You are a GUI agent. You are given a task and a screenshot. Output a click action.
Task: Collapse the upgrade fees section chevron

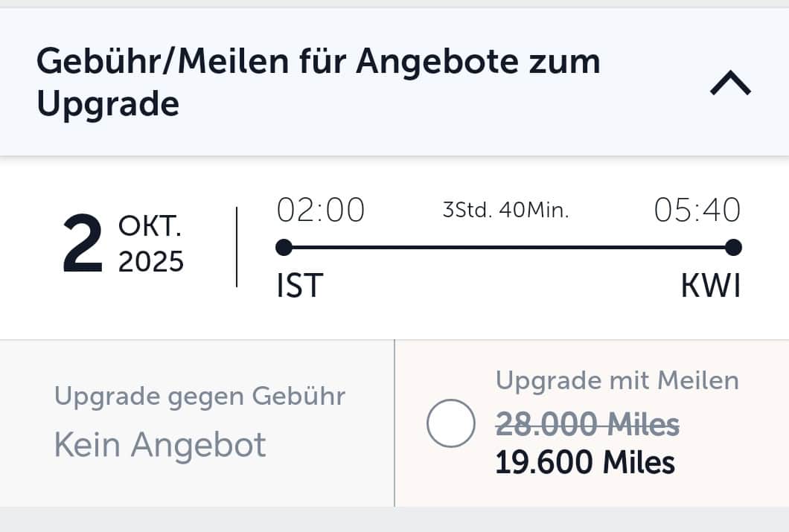tap(730, 86)
